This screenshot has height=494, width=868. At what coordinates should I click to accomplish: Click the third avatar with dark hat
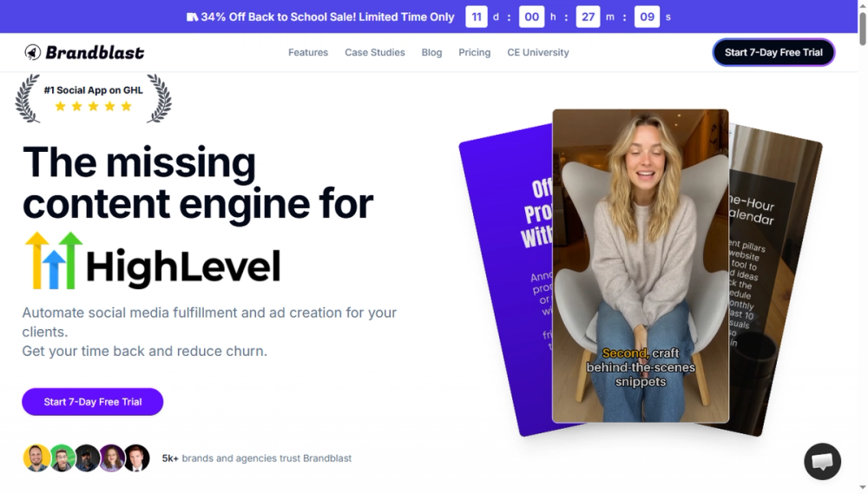[87, 458]
